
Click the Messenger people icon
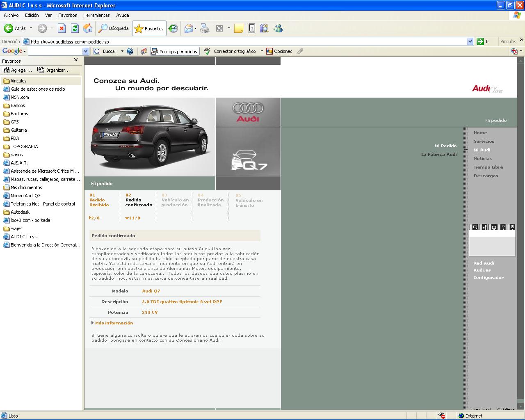point(278,28)
